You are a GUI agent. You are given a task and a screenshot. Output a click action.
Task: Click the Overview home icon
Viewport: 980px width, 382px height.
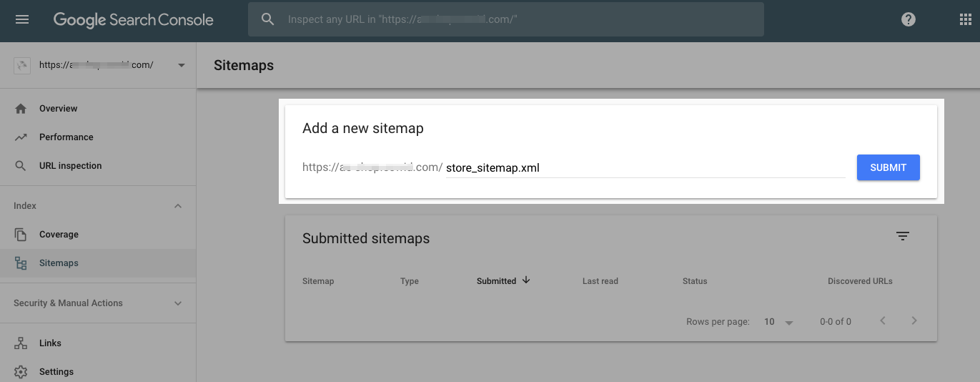pos(21,109)
